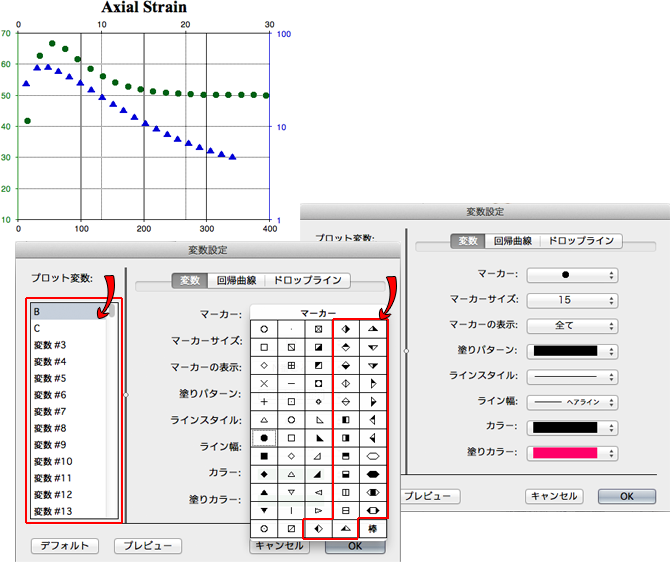Click OK in back dialog

click(627, 496)
